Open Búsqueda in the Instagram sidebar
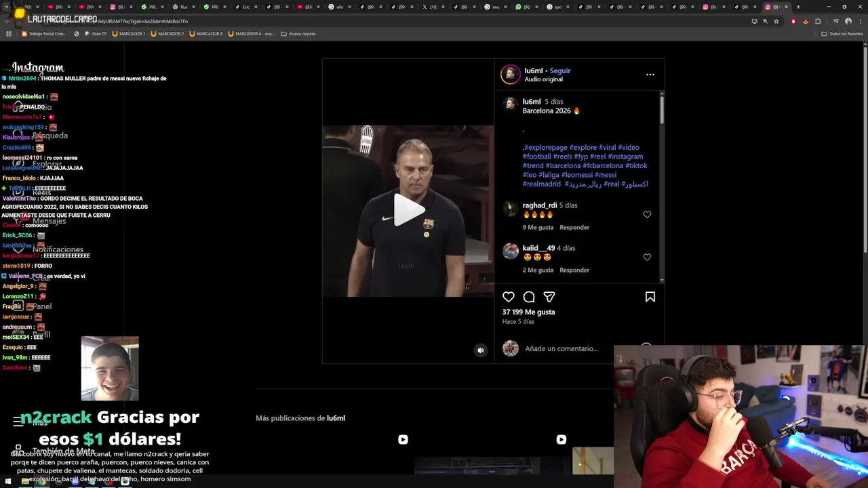868x488 pixels. click(42, 136)
